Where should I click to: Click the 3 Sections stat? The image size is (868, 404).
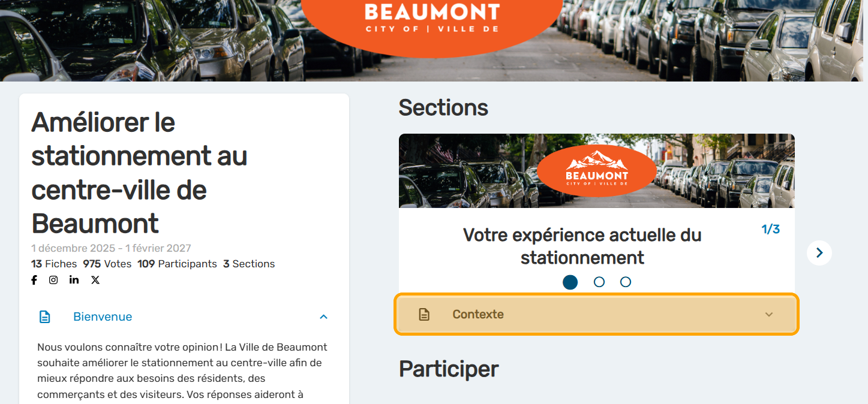tap(249, 264)
